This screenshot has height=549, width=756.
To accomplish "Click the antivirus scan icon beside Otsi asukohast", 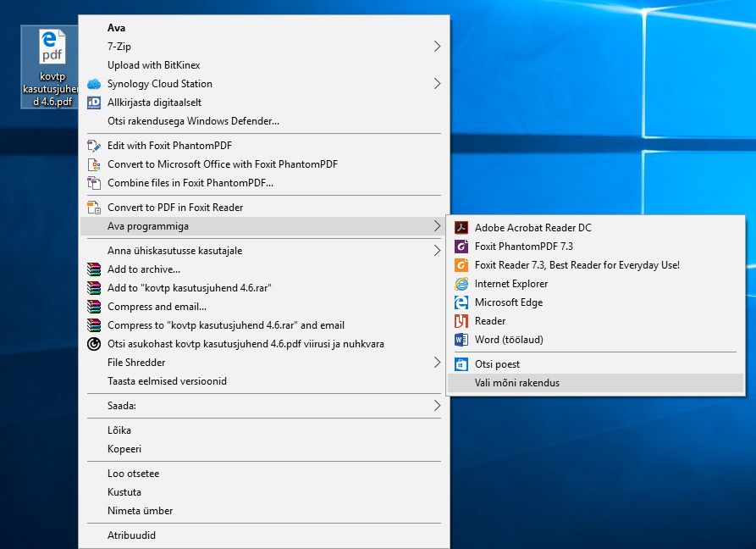I will pos(94,344).
